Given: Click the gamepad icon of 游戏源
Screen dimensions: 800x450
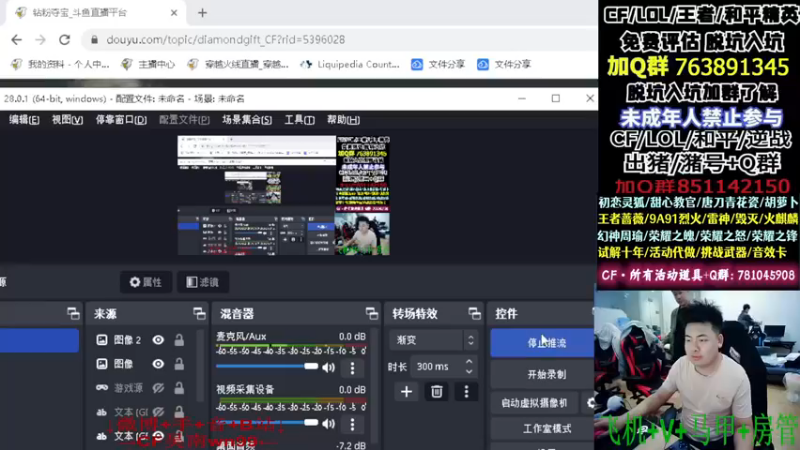Looking at the screenshot, I should 102,388.
